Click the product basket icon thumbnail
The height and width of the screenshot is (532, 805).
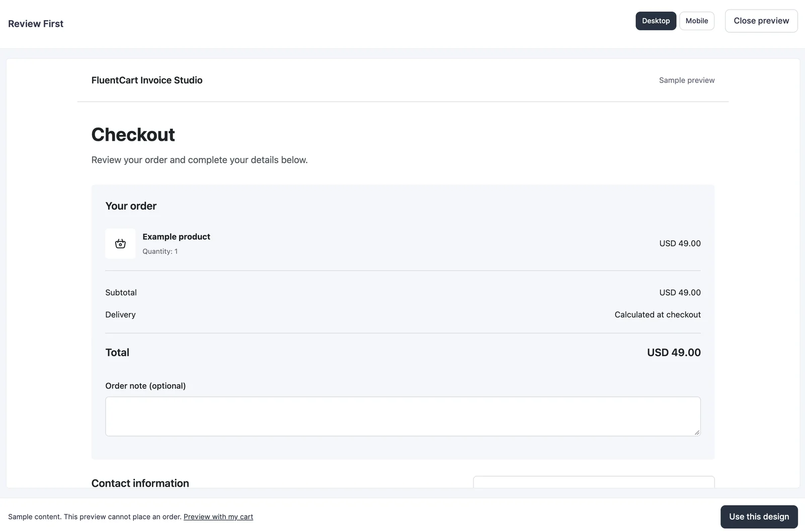click(x=120, y=244)
